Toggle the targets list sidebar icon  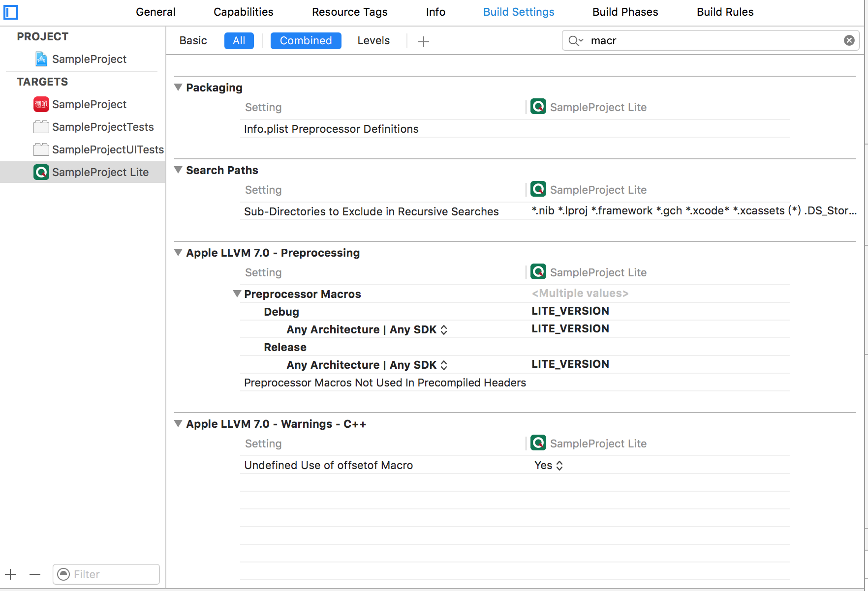10,12
